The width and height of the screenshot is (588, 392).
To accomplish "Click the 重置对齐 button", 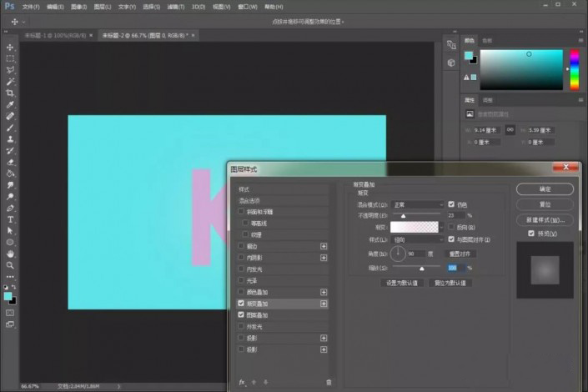I will click(460, 254).
